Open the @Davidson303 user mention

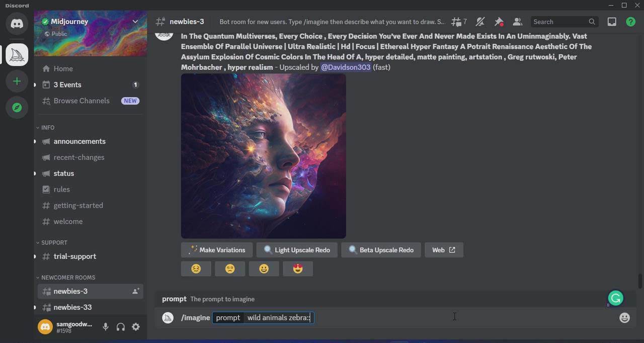point(346,67)
